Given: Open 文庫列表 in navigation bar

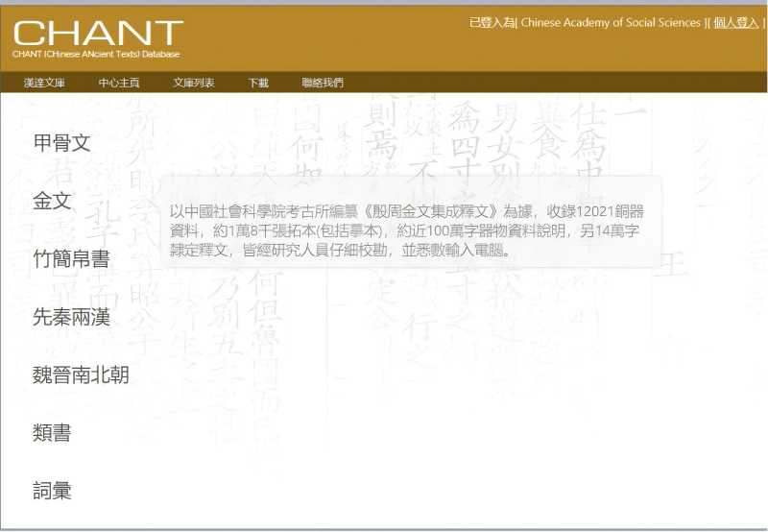Looking at the screenshot, I should [x=194, y=83].
